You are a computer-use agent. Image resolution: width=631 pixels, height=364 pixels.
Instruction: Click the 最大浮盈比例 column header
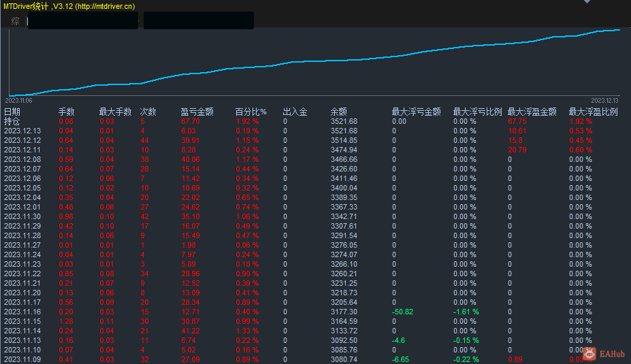tap(593, 112)
